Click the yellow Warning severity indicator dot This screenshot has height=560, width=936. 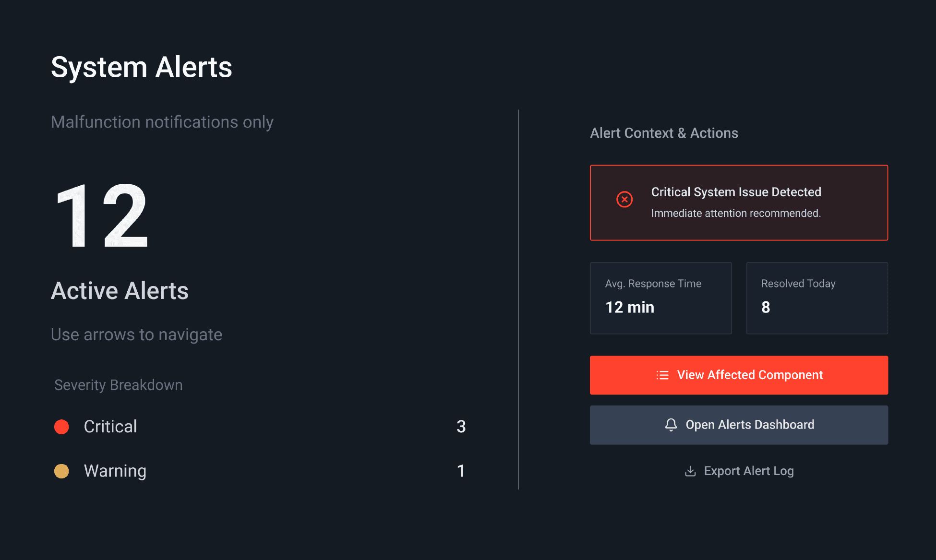point(61,471)
